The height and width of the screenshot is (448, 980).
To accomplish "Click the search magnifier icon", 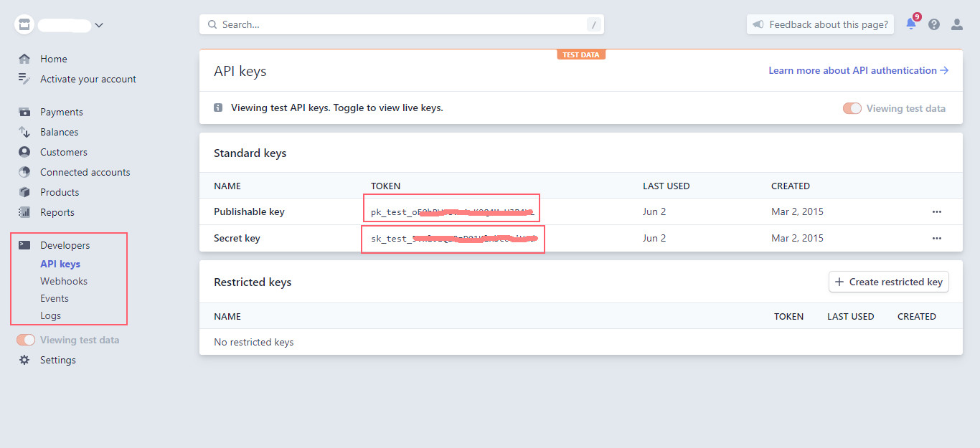I will [212, 24].
